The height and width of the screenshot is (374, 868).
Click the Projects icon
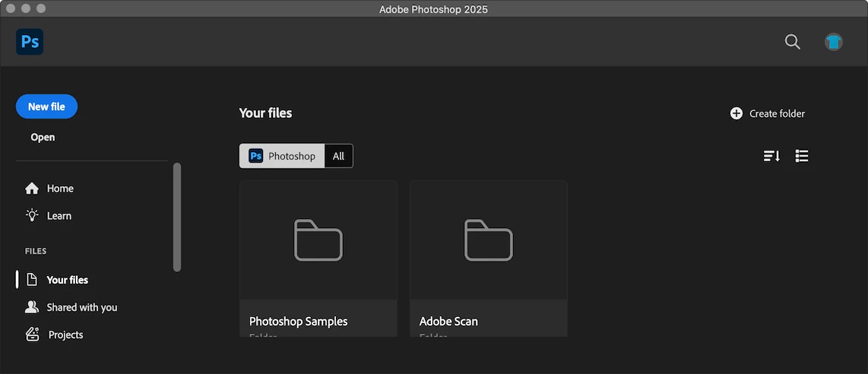point(33,334)
